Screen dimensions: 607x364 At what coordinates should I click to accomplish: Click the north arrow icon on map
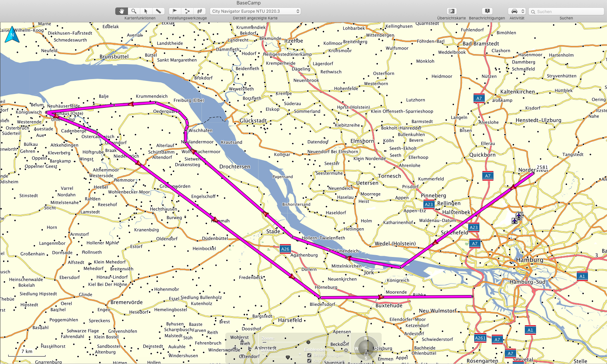12,34
